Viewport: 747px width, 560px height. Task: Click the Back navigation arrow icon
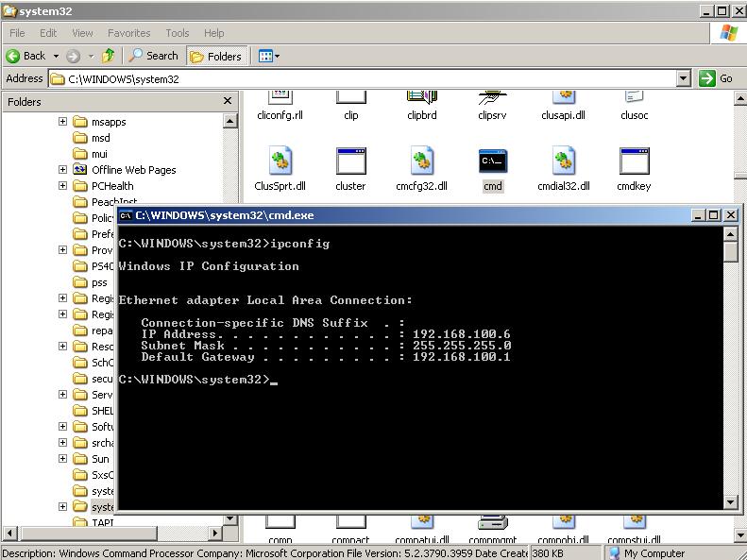point(13,57)
